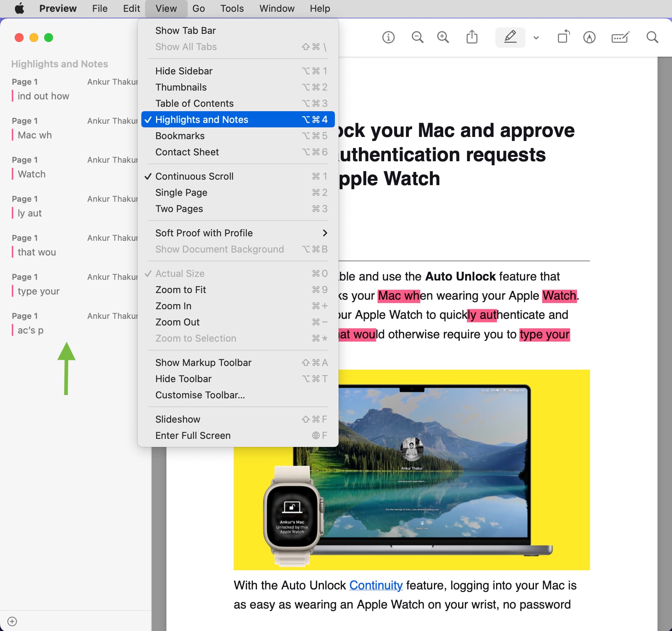
Task: Select the 'ly aut' highlight entry
Action: 74,207
